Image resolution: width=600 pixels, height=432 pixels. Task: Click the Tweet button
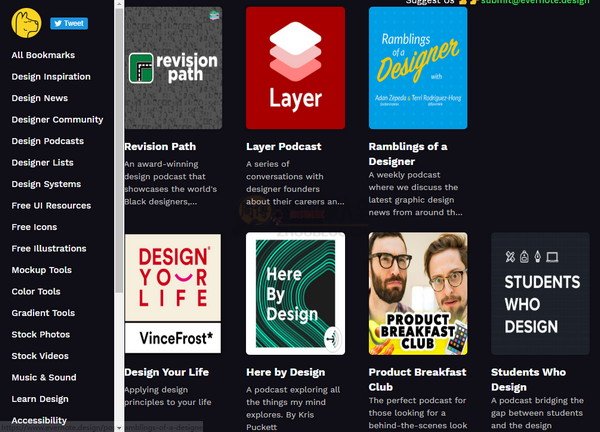point(69,23)
